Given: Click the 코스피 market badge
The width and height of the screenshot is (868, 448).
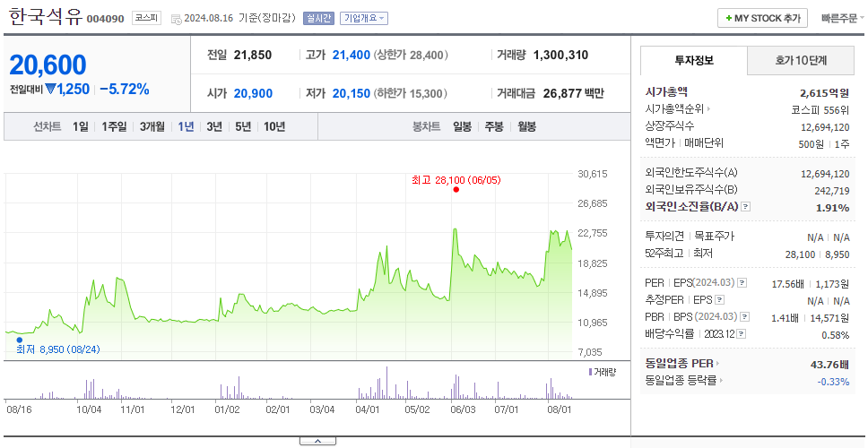Looking at the screenshot, I should coord(146,18).
